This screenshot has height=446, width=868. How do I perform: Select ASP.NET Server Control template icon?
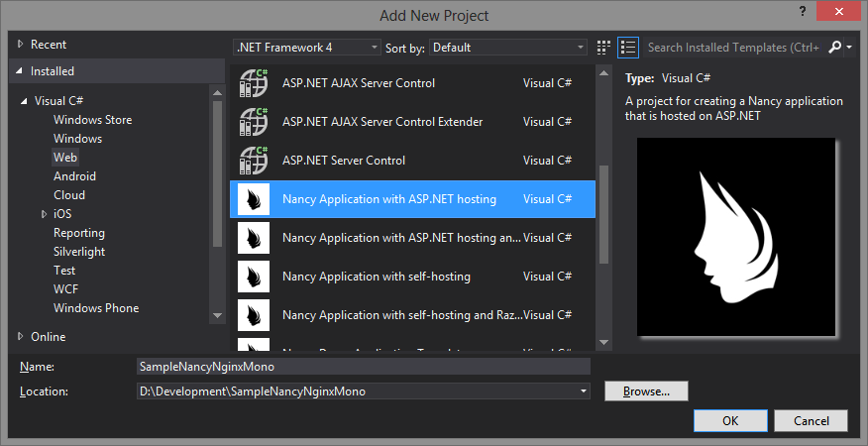[254, 161]
